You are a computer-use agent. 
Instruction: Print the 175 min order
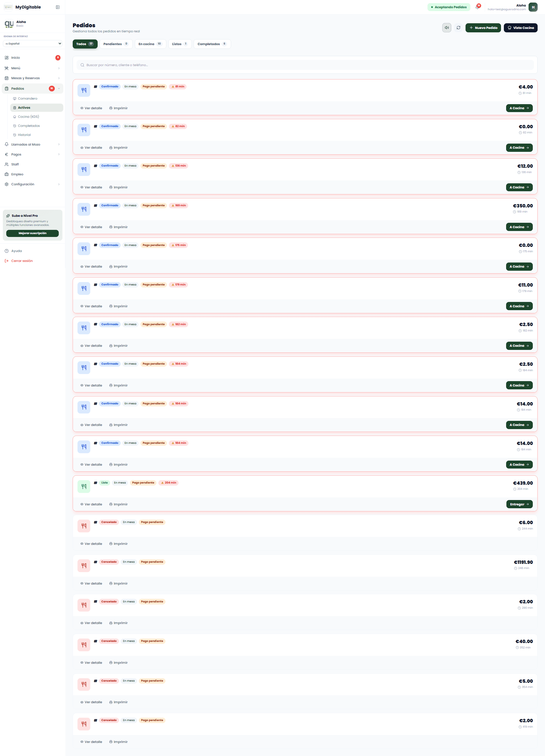click(x=118, y=267)
